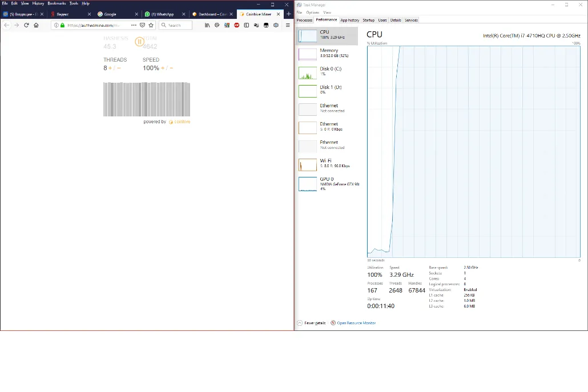
Task: Click the 67844 handles value
Action: point(417,290)
